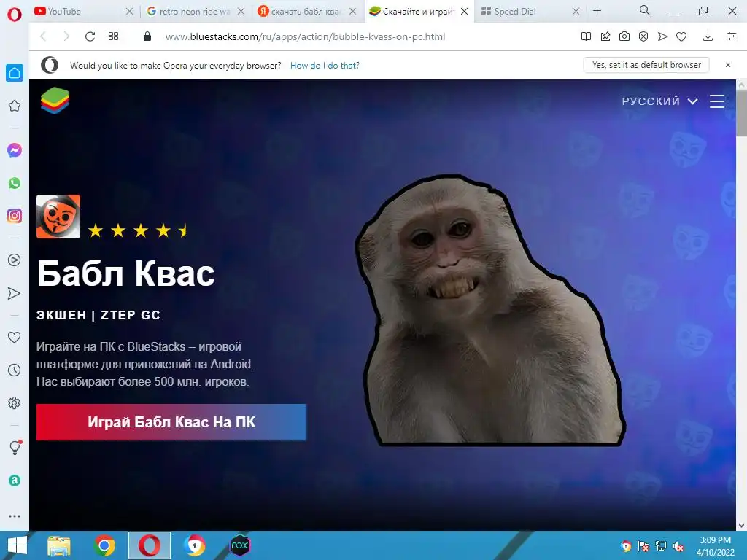Open the Bookmarks star in sidebar
This screenshot has width=747, height=560.
point(15,106)
